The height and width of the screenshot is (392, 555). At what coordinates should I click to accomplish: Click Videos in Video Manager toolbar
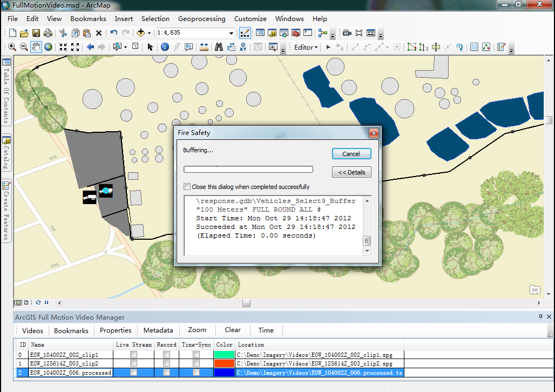[x=32, y=330]
